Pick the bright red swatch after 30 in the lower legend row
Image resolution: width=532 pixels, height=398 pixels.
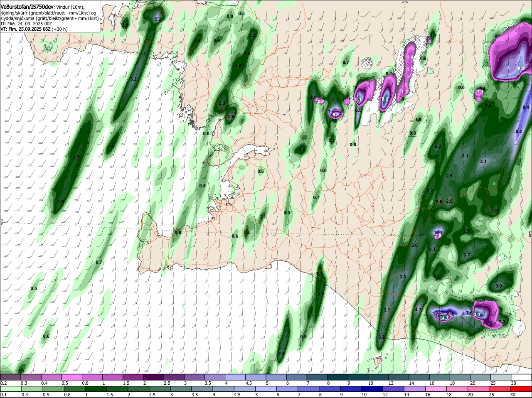[522, 389]
